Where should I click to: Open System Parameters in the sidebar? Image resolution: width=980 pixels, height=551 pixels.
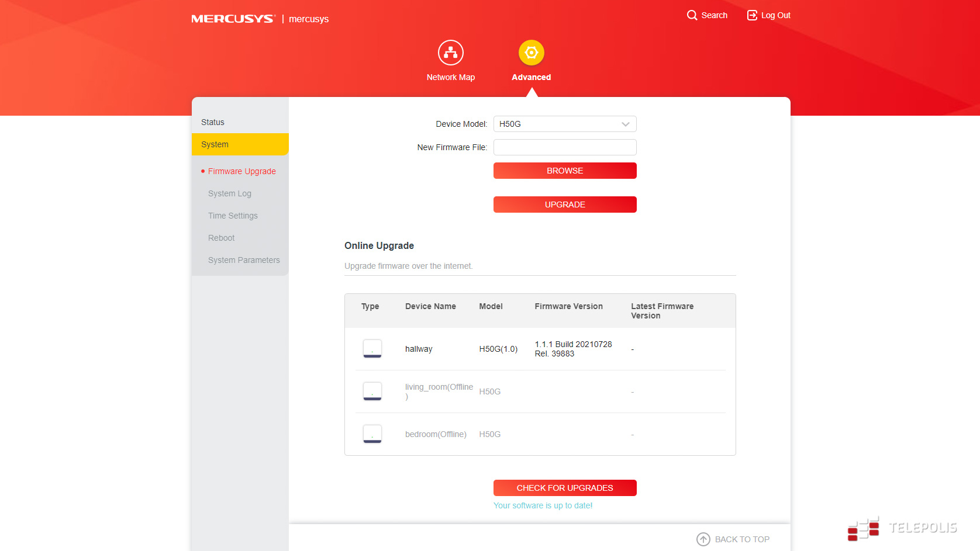[244, 260]
